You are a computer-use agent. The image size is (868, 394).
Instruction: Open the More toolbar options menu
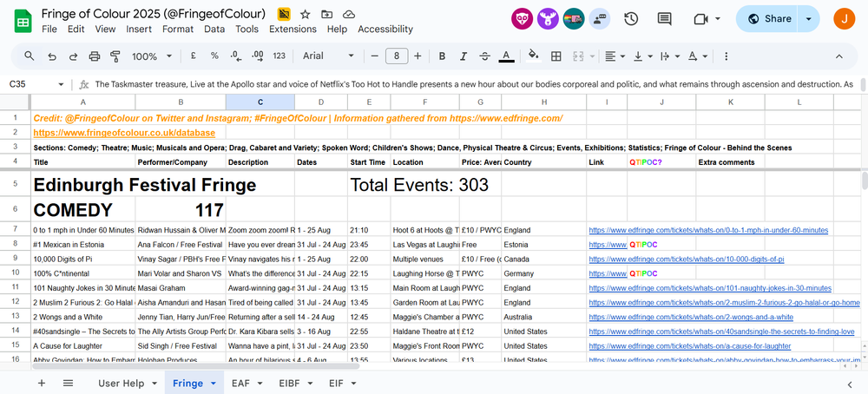727,56
